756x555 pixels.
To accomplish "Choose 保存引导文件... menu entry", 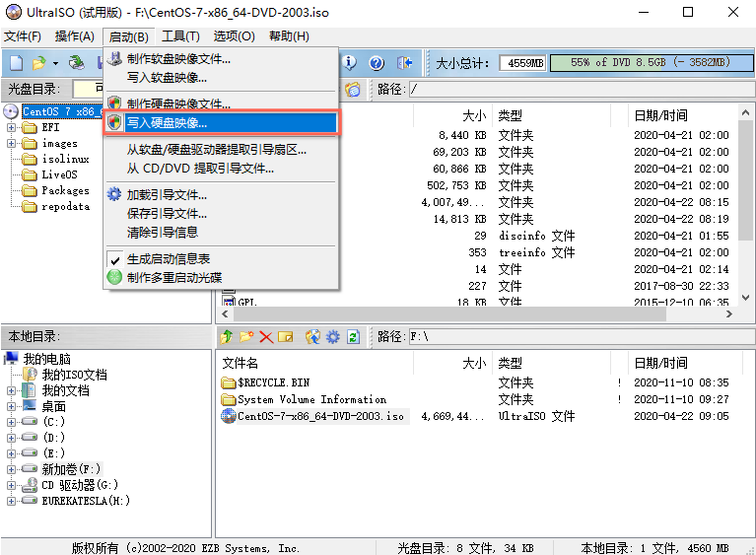I will tap(222, 214).
